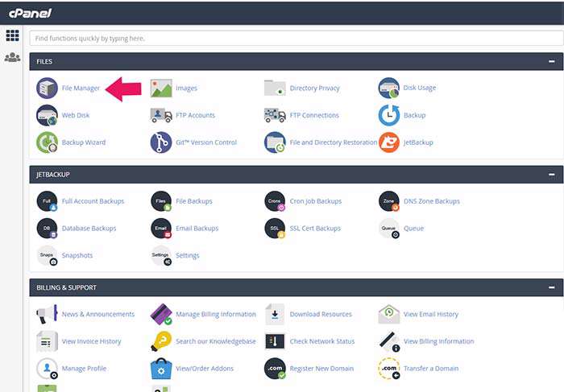564x392 pixels.
Task: Open the View Invoice History icon
Action: (47, 341)
